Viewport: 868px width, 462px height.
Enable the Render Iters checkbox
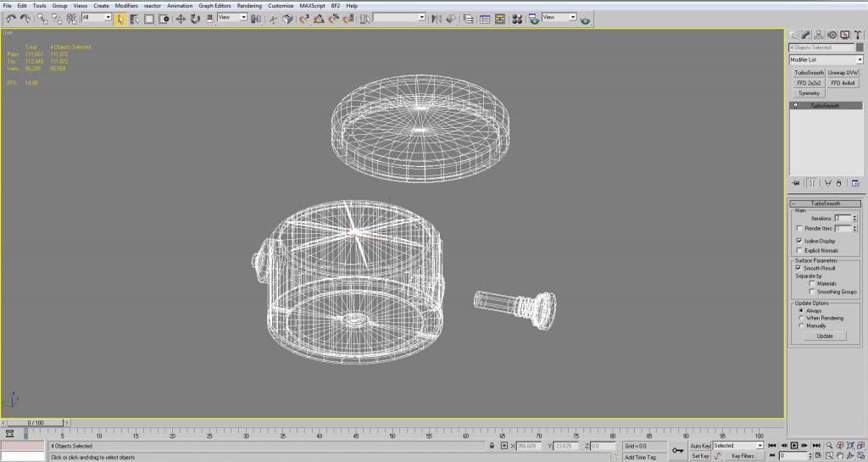(798, 228)
